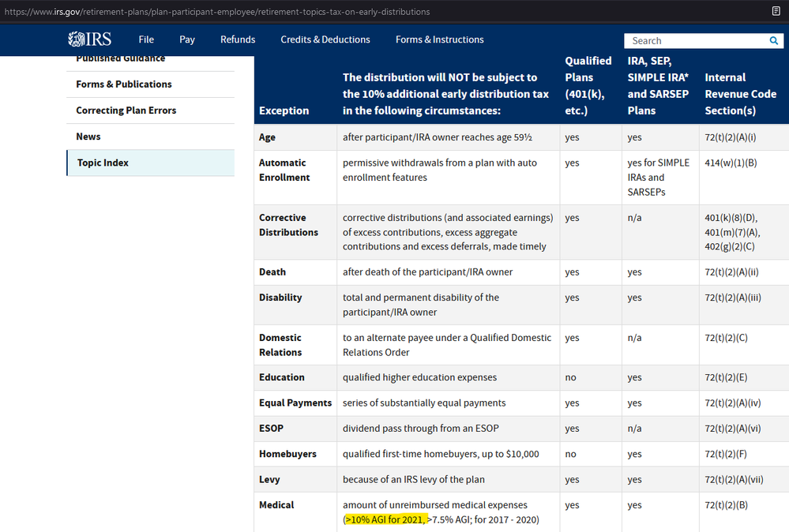This screenshot has width=789, height=532.
Task: Select Topic Index in sidebar
Action: point(150,163)
